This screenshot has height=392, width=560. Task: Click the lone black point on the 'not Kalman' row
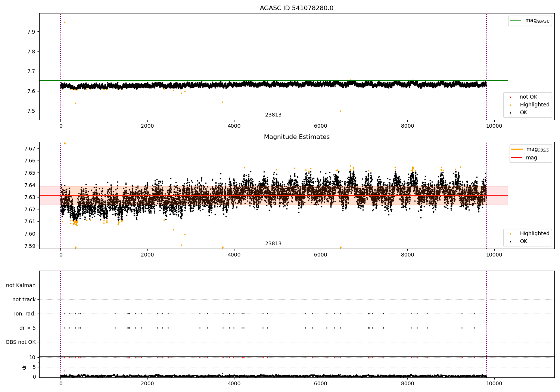pos(486,285)
